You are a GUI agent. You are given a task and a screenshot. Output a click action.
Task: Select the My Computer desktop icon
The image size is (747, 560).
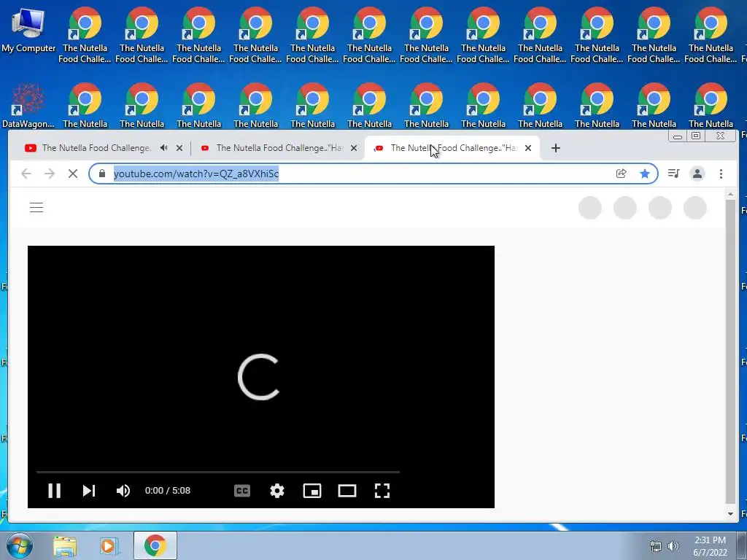click(x=28, y=29)
